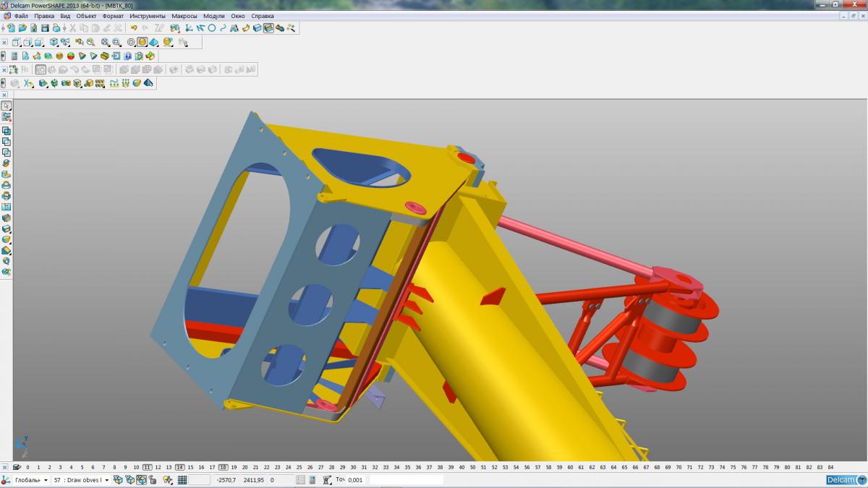This screenshot has height=488, width=868.
Task: Toggle level 14 visibility
Action: (179, 467)
